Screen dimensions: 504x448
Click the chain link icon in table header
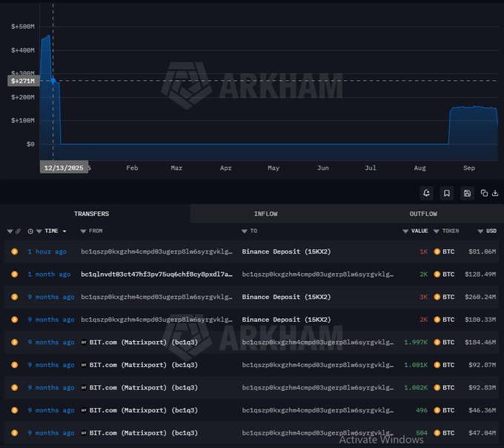click(x=19, y=231)
